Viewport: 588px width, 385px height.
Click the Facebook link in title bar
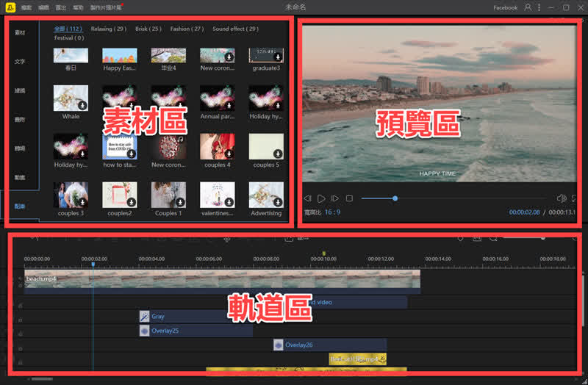click(x=505, y=7)
